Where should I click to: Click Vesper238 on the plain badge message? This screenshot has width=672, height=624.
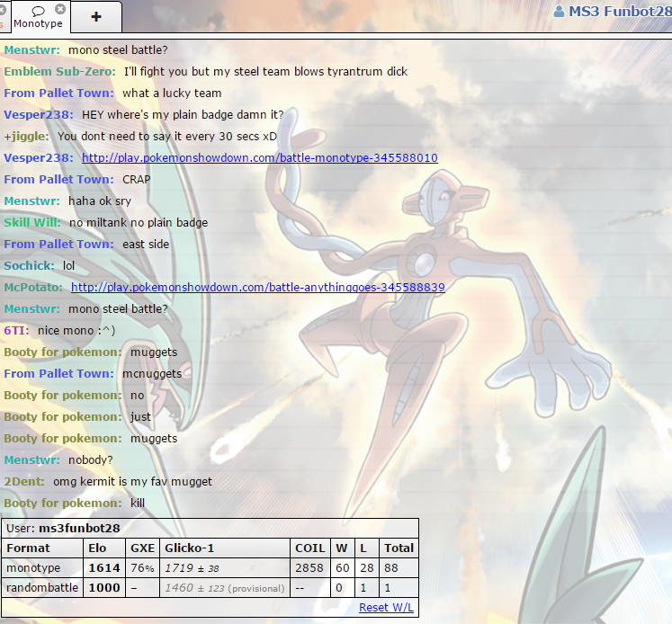[39, 115]
